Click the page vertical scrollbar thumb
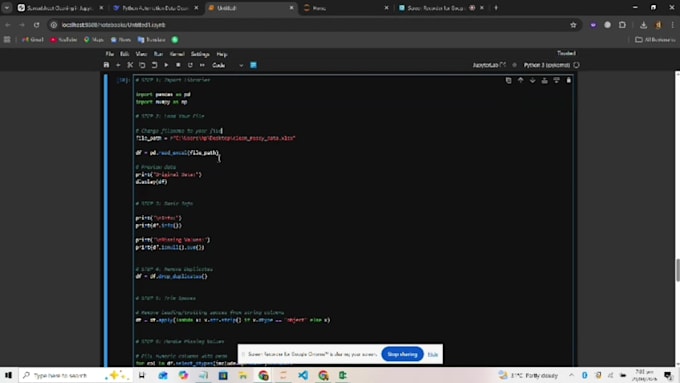Image resolution: width=680 pixels, height=383 pixels. coord(677,270)
